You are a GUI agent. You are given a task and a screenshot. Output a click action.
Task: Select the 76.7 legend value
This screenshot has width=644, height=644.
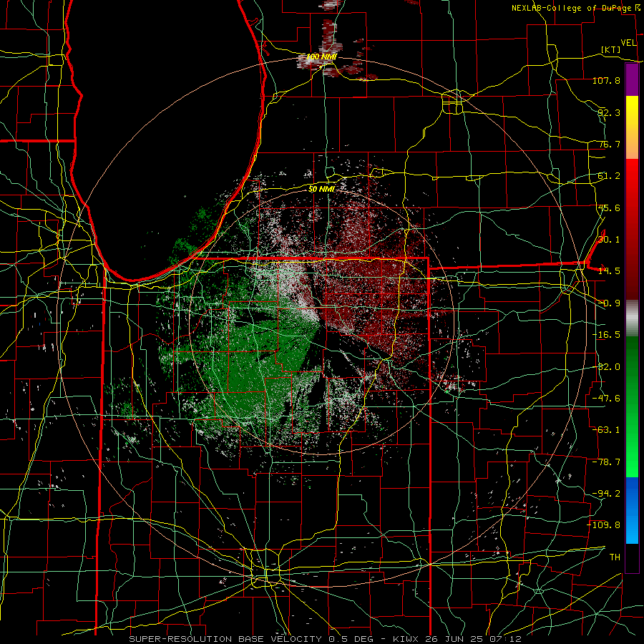609,144
